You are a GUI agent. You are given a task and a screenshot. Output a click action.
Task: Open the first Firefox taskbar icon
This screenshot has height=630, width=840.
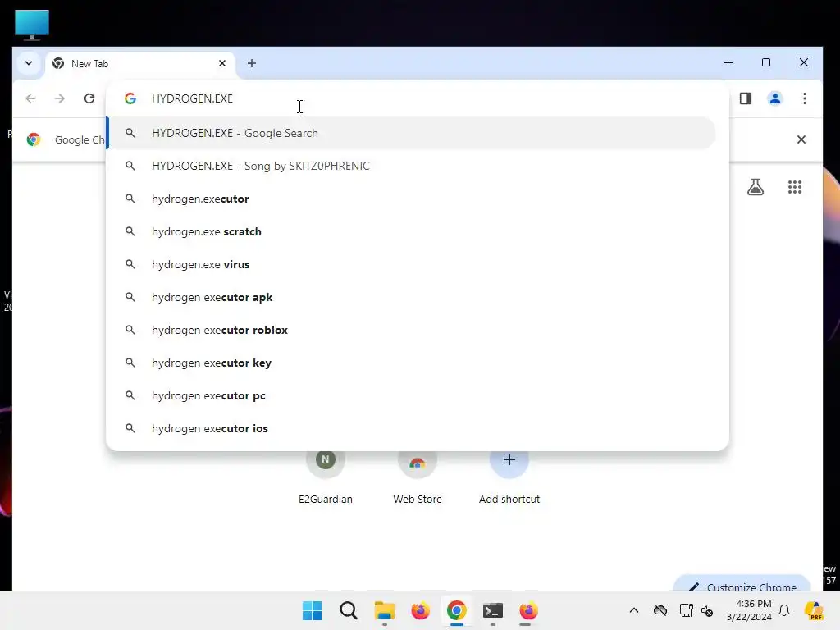click(x=421, y=610)
